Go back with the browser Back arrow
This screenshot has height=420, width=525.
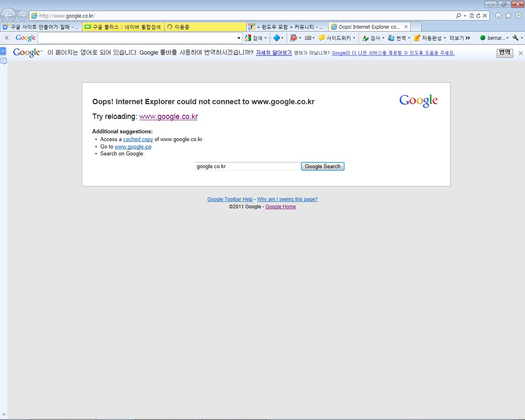click(x=8, y=16)
